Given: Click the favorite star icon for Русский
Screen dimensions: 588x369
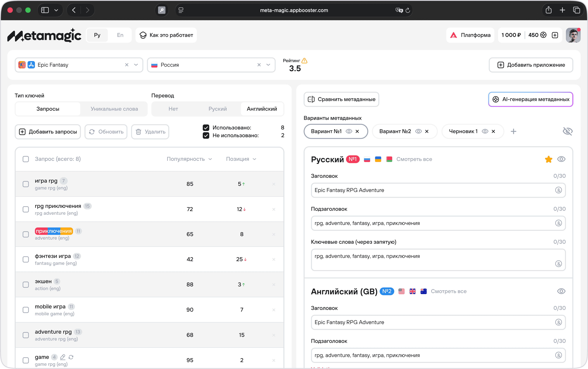Looking at the screenshot, I should (x=548, y=159).
